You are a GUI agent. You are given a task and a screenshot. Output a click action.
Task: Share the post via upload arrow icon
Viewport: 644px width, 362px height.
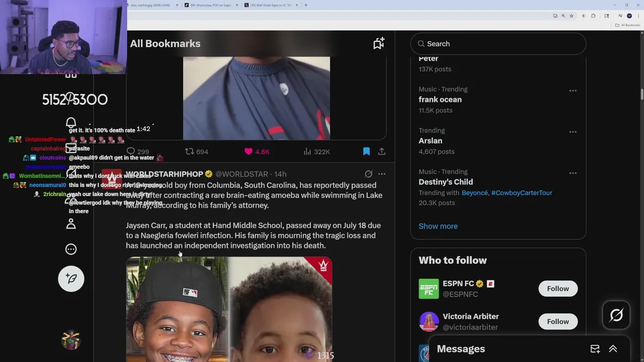382,151
